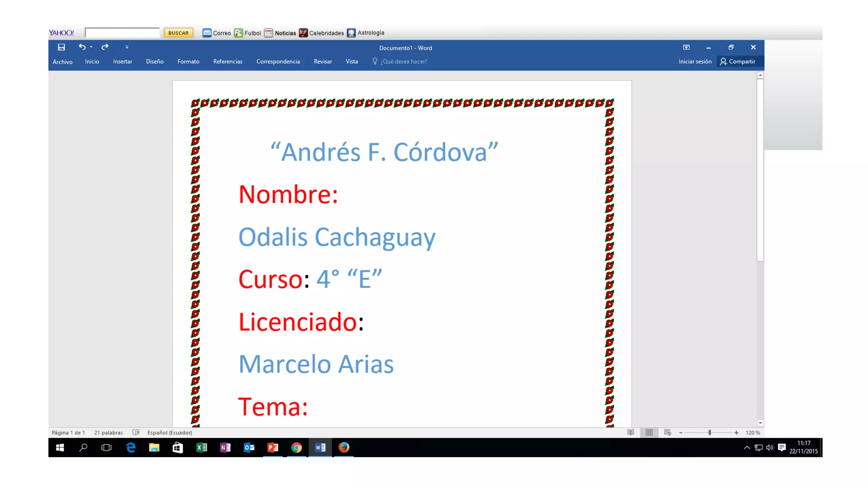Viewport: 868px width, 488px height.
Task: Switch to Web Layout view
Action: point(668,433)
